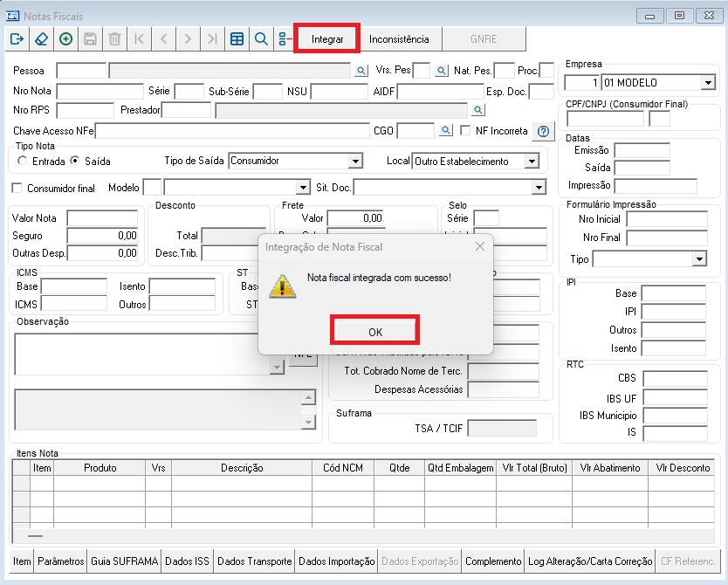Click the Integrar button
The width and height of the screenshot is (728, 585).
click(326, 39)
